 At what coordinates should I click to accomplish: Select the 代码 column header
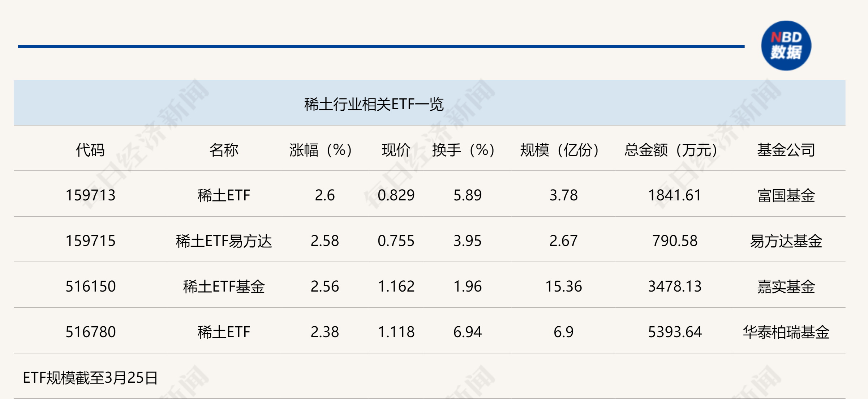[90, 150]
